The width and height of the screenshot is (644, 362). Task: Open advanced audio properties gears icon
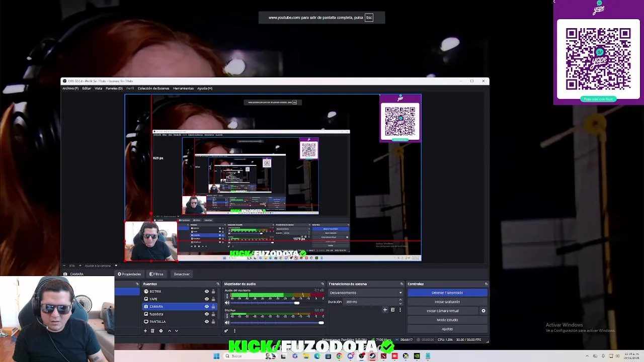tap(226, 331)
